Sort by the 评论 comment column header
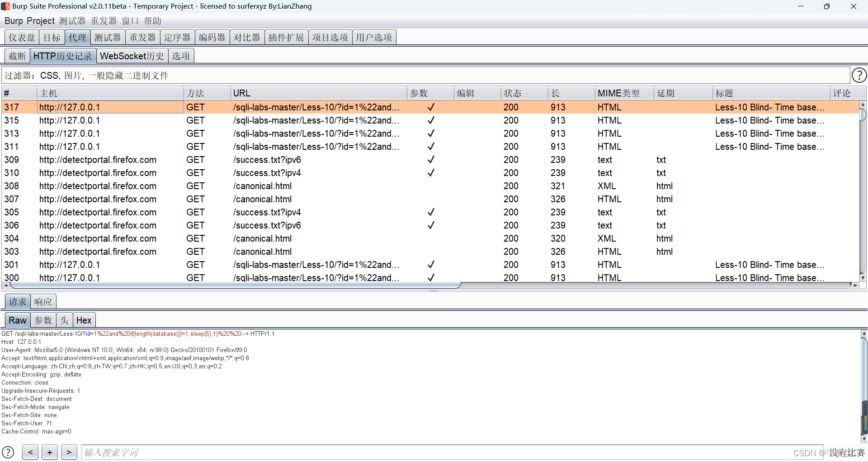Image resolution: width=868 pixels, height=462 pixels. (844, 93)
